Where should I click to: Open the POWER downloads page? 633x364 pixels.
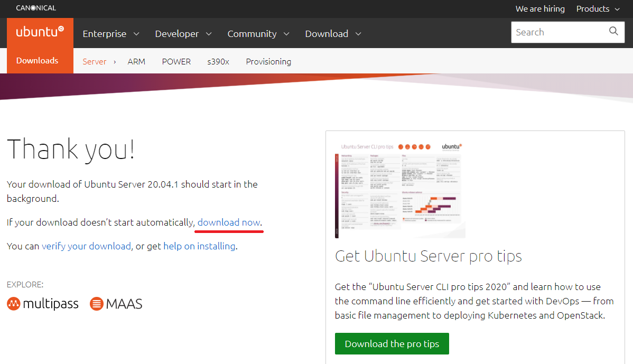point(176,62)
